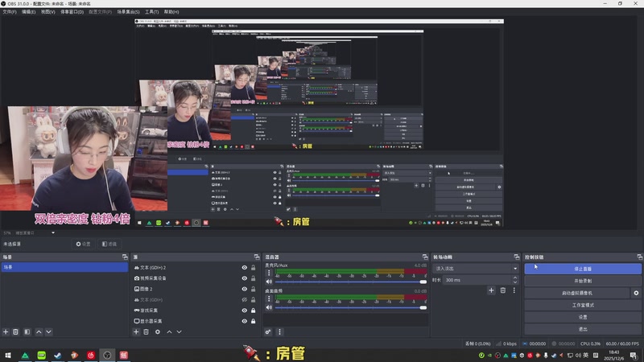644x362 pixels.
Task: Open the 视图(V) menu
Action: pyautogui.click(x=47, y=12)
